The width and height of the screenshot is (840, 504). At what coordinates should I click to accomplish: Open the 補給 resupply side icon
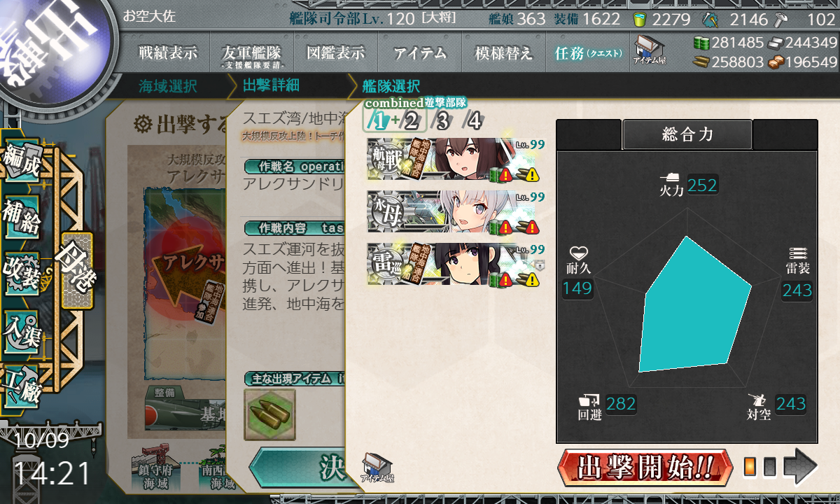[x=22, y=220]
